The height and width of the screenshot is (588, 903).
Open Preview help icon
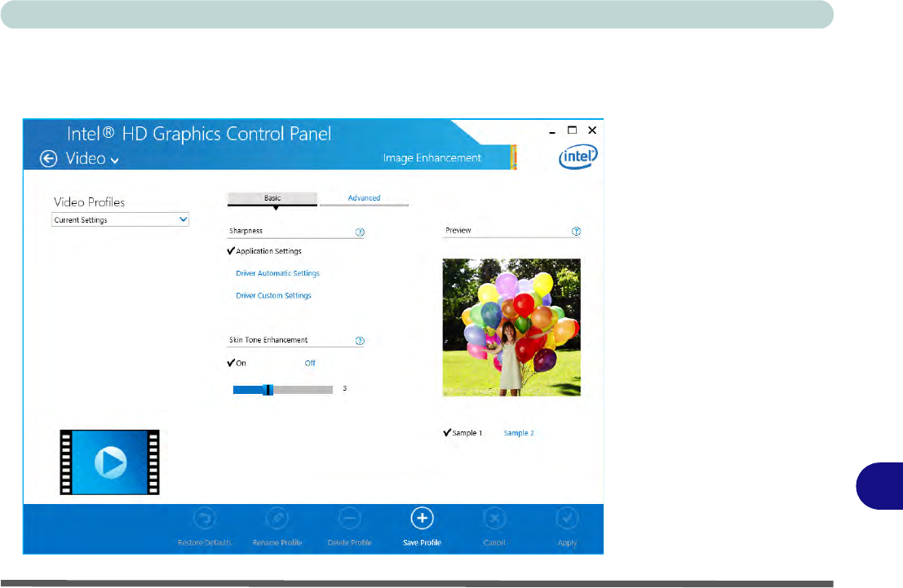pyautogui.click(x=576, y=231)
